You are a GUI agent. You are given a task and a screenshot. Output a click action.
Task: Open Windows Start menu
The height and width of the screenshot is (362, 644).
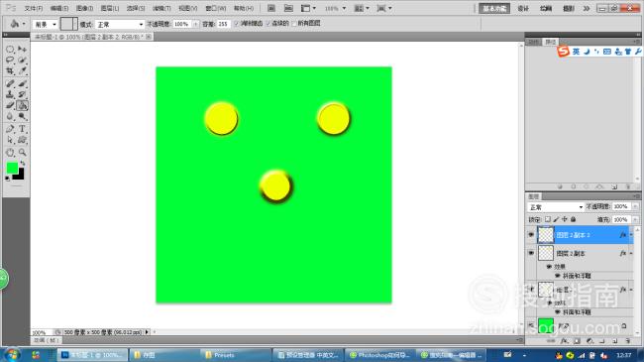pos(12,355)
